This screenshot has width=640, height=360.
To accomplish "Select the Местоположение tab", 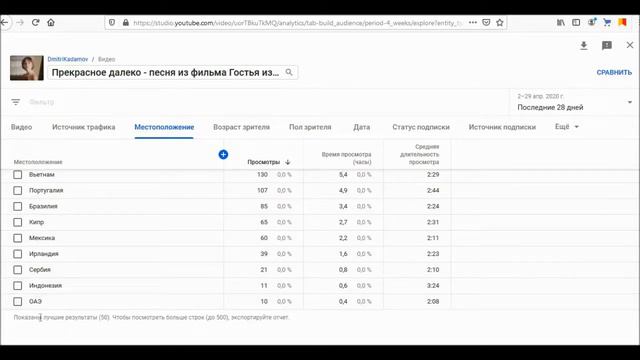I will [164, 127].
